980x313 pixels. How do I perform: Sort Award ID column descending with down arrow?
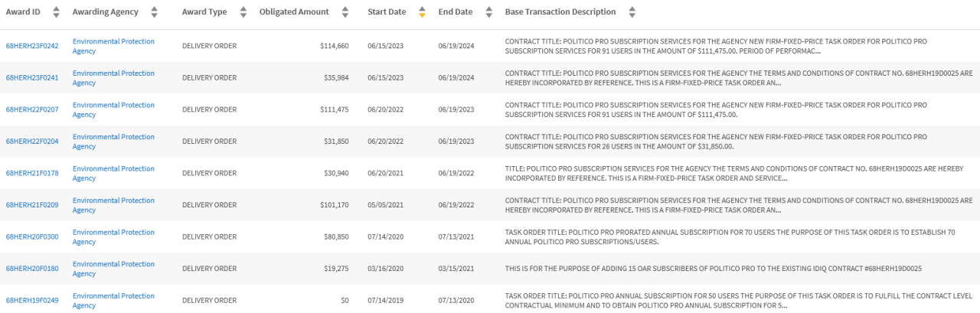pyautogui.click(x=56, y=15)
